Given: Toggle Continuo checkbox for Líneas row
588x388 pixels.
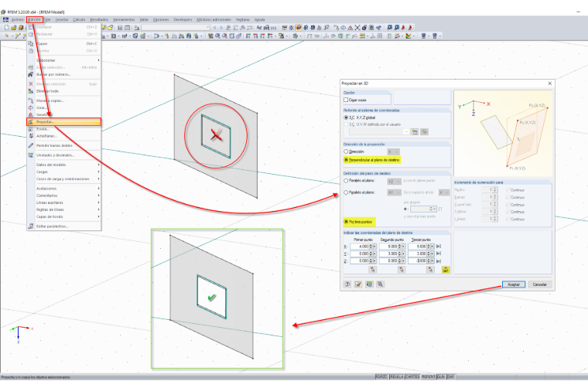Looking at the screenshot, I should point(508,219).
